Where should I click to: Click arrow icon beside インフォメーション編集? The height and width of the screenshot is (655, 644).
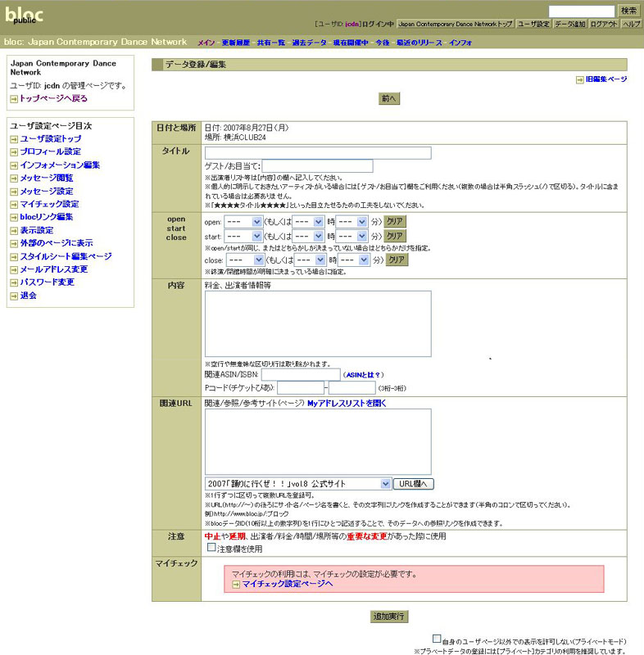(14, 165)
